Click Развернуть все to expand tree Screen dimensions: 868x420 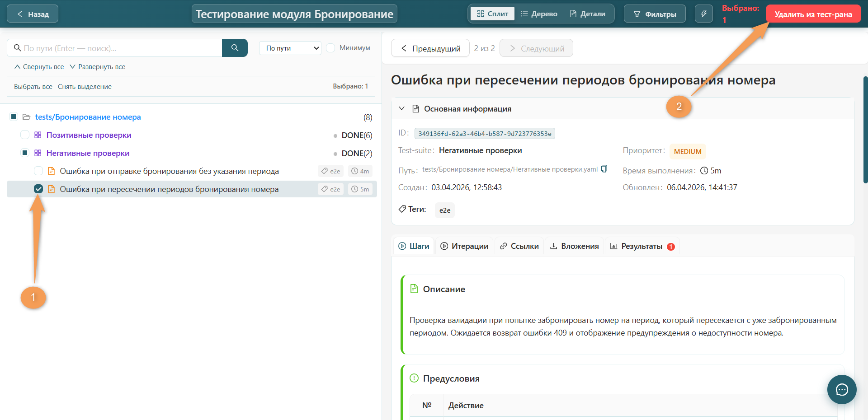point(97,67)
